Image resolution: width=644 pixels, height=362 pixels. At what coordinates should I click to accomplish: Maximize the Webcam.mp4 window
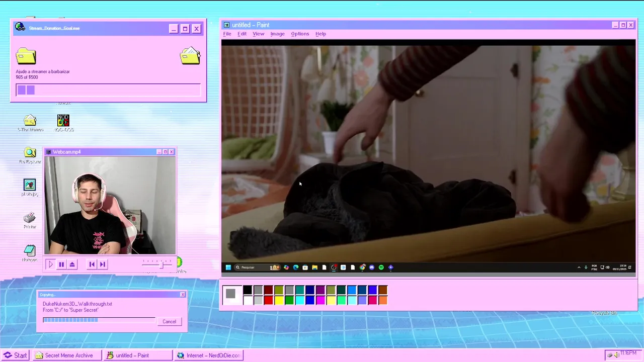pyautogui.click(x=165, y=152)
